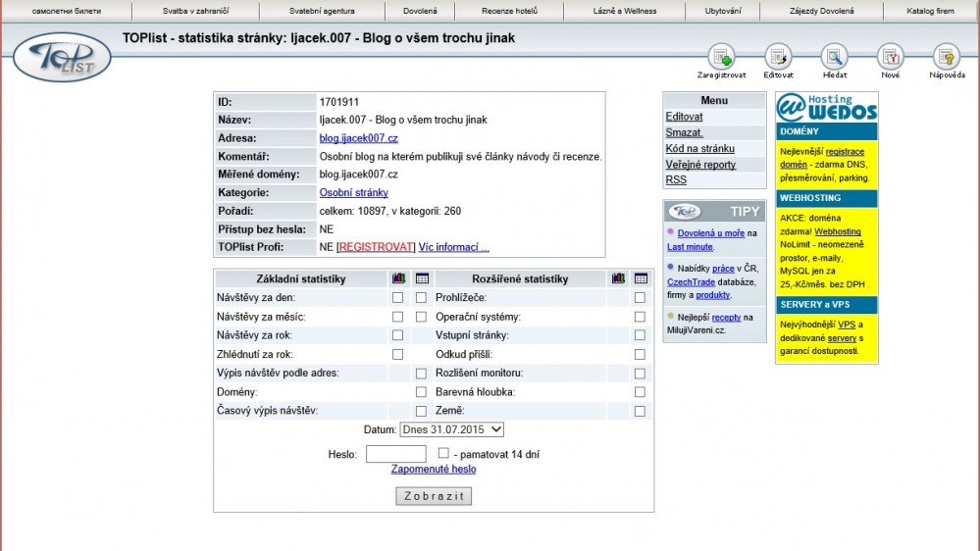Click table icon in Rozšířené statistiky header
Image resolution: width=980 pixels, height=551 pixels.
(641, 278)
